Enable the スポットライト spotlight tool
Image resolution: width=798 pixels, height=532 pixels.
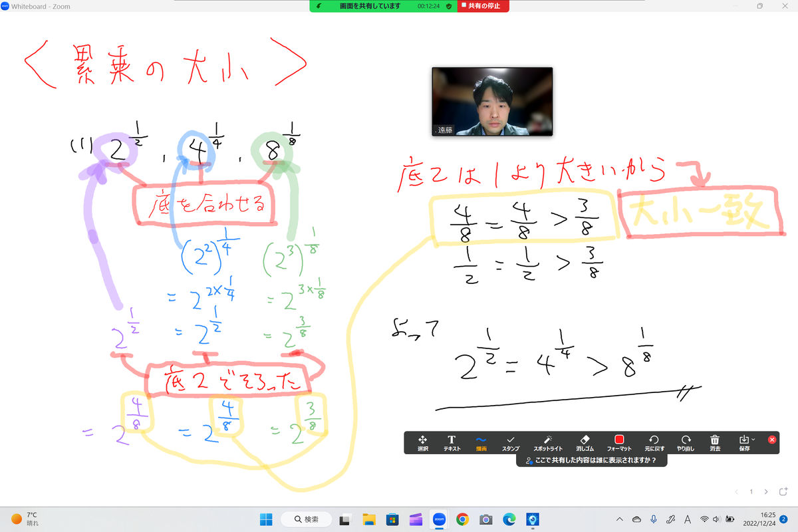click(x=548, y=443)
